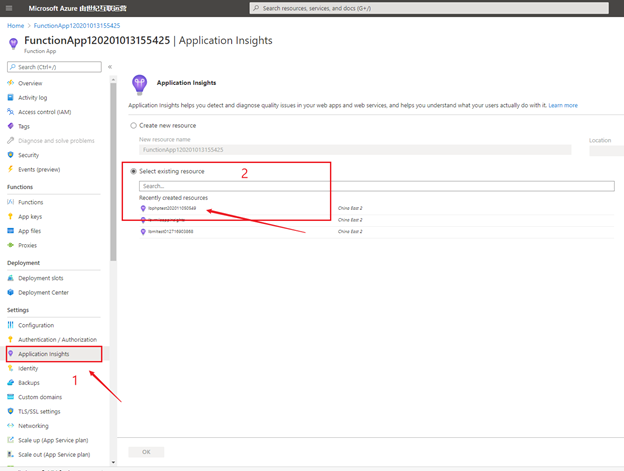Viewport: 624px width, 471px height.
Task: Click the existing resource Search box
Action: (376, 186)
